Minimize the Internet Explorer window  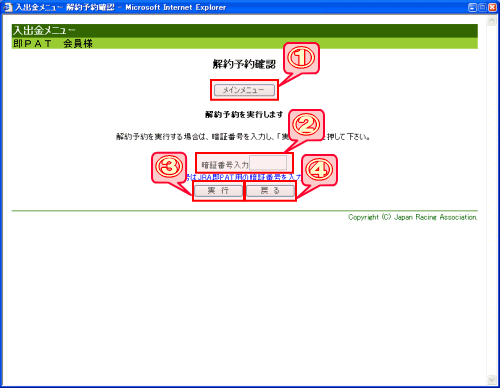(472, 7)
